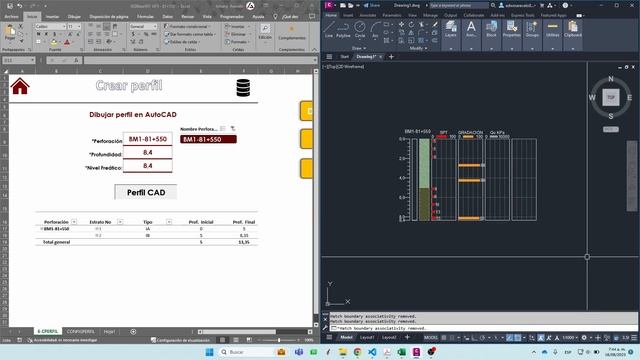Open the font name dropdown in Excel
Screen dimensions: 640x360
click(x=64, y=27)
